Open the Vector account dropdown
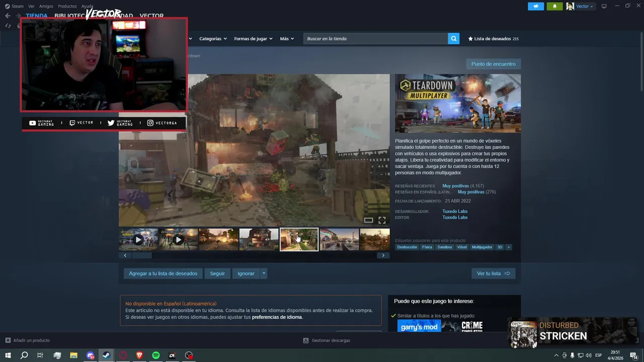Image resolution: width=644 pixels, height=362 pixels. pyautogui.click(x=585, y=7)
